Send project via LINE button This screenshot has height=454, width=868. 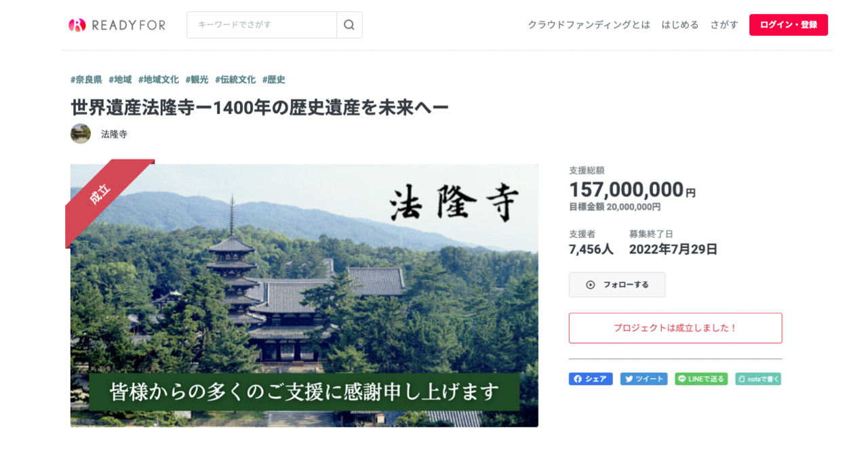pyautogui.click(x=701, y=379)
